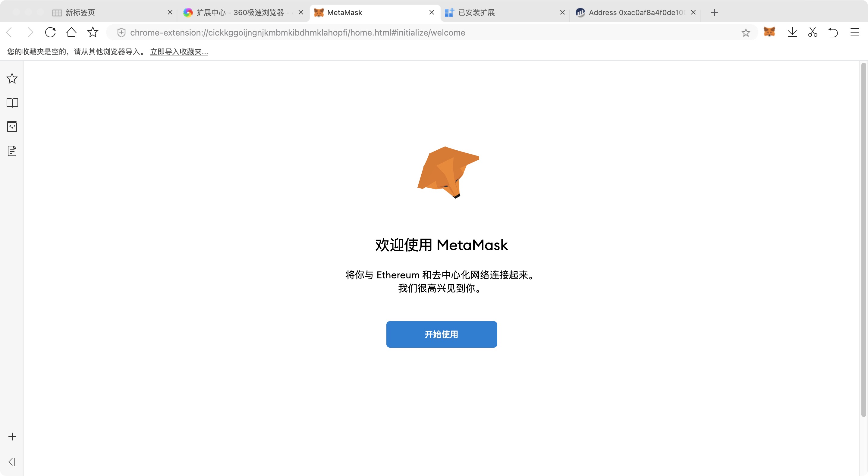Open the downloads arrow icon

click(792, 32)
